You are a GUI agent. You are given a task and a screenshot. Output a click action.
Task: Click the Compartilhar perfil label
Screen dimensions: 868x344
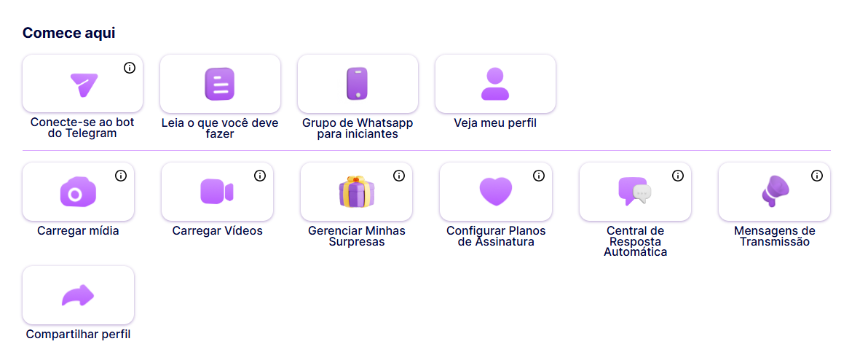(78, 335)
